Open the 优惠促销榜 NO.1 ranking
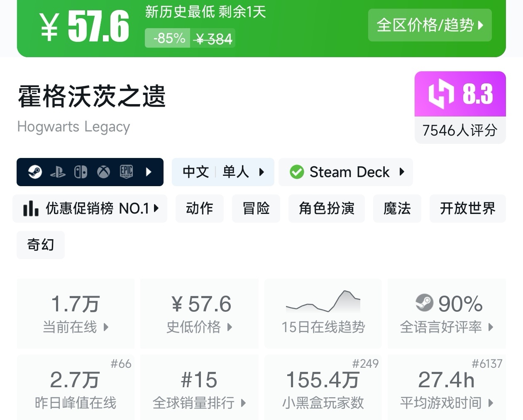 click(x=90, y=209)
